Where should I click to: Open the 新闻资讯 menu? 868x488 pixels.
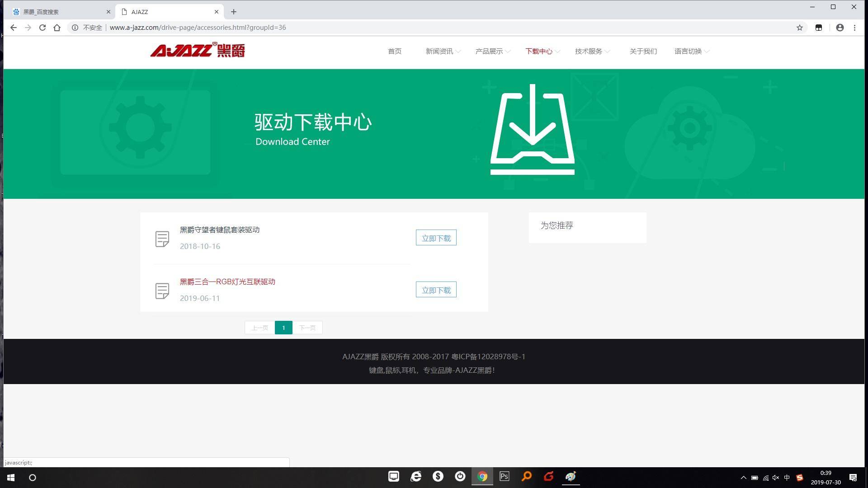click(x=439, y=52)
